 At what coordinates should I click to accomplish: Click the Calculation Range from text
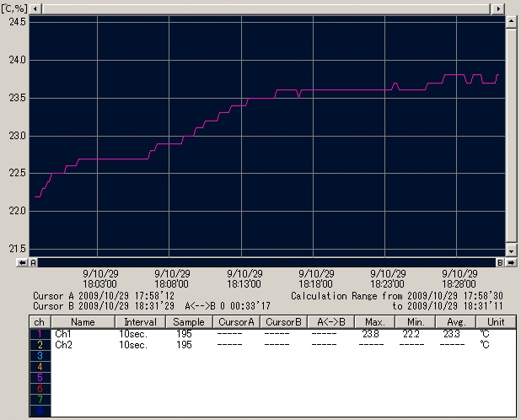pyautogui.click(x=397, y=296)
